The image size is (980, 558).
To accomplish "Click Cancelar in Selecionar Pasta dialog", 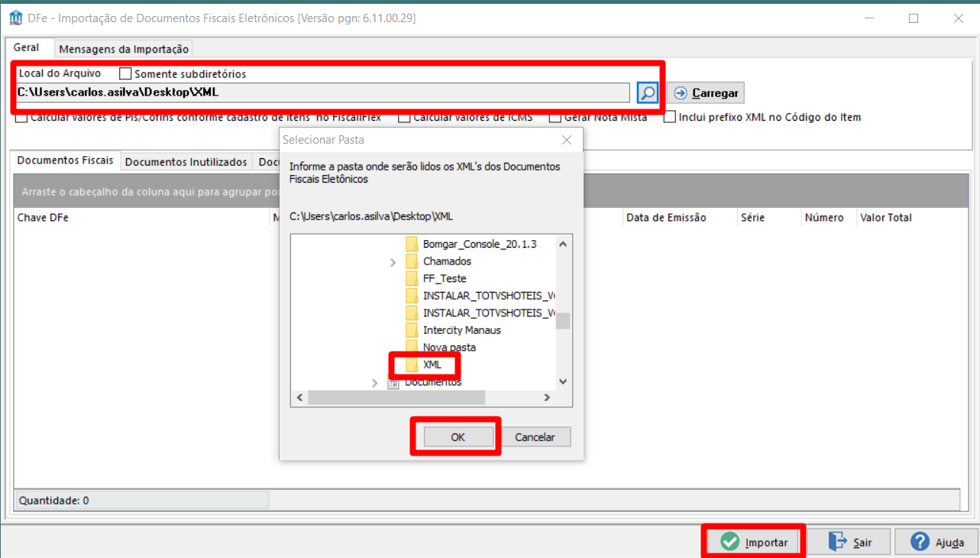I will (535, 437).
